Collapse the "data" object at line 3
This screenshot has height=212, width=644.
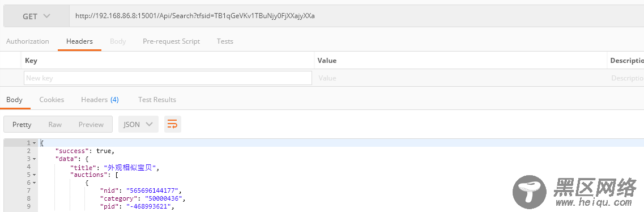[x=35, y=159]
